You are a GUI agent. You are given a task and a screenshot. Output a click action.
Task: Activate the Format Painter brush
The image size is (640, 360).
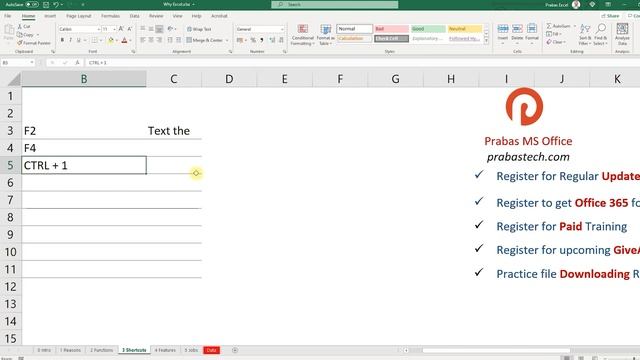[x=34, y=43]
